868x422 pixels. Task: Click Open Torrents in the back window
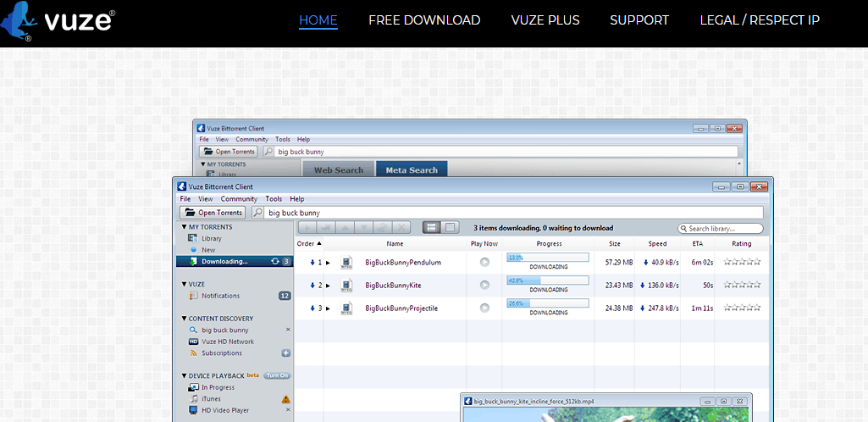pyautogui.click(x=228, y=152)
